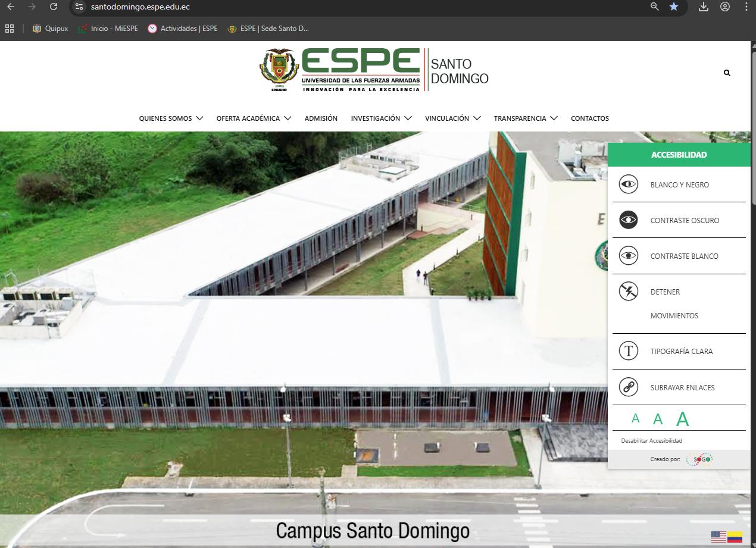The width and height of the screenshot is (756, 548).
Task: Expand the OFERTA ACADÉMICA dropdown
Action: [x=249, y=118]
